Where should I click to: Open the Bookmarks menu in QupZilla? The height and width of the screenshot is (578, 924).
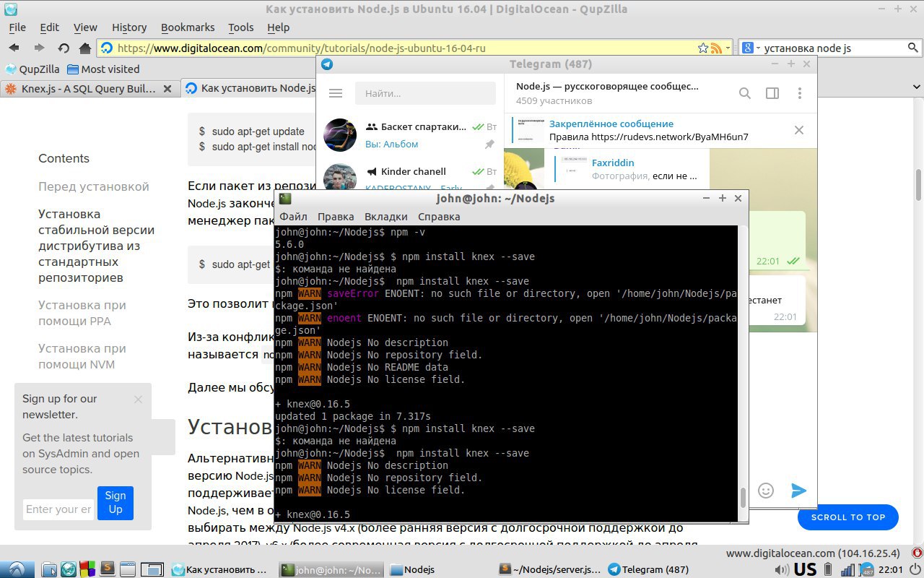[188, 27]
